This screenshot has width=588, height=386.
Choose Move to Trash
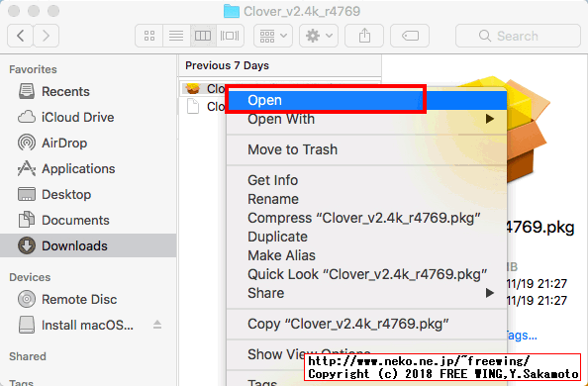coord(366,149)
